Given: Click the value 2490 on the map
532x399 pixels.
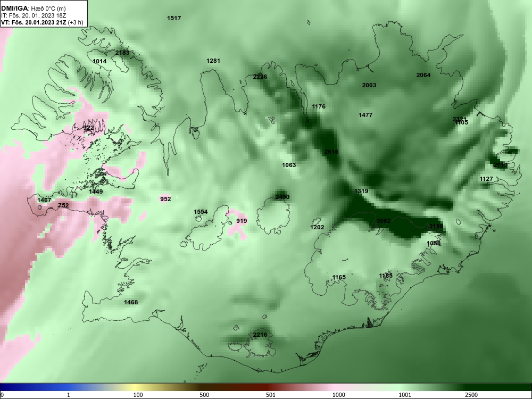Looking at the screenshot, I should (282, 197).
